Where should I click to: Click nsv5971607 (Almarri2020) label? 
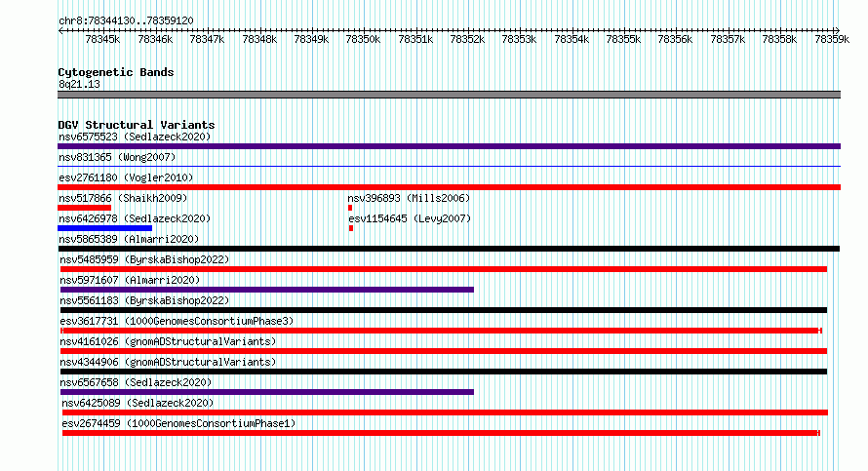(130, 280)
